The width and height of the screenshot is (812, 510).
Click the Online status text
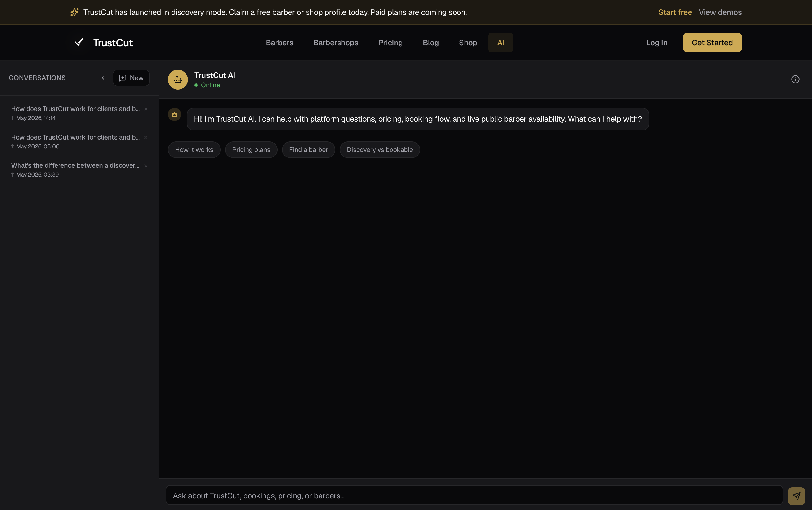[x=210, y=85]
